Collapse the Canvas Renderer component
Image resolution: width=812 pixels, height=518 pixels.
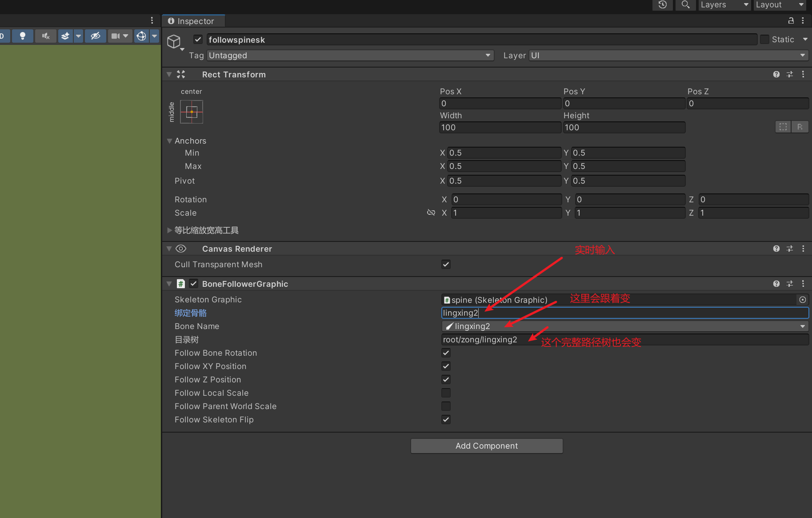tap(169, 249)
